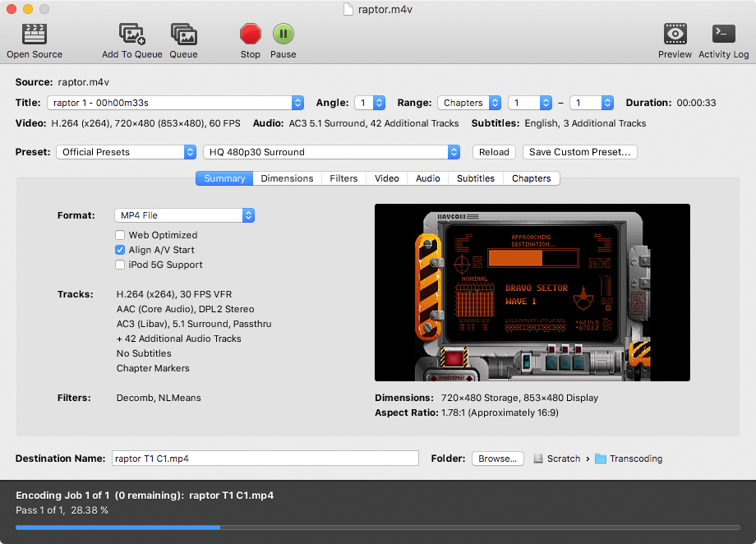Click the '720×480 Storage, 853×480 Display' text
This screenshot has width=756, height=544.
[519, 398]
